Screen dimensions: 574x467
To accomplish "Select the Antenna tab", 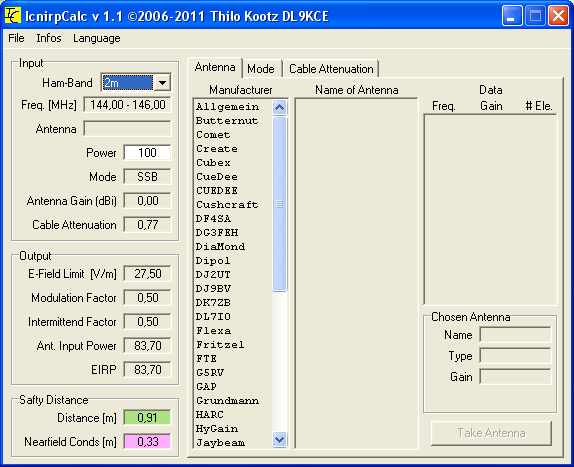I will coord(215,67).
